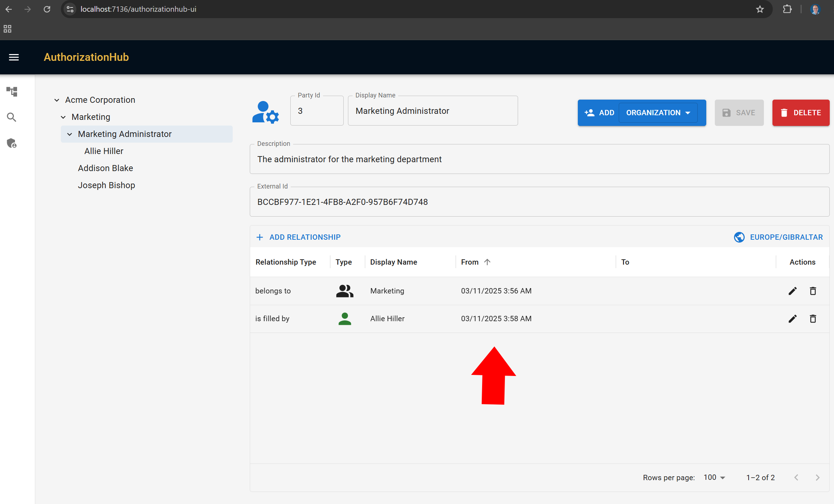Click into the External Id field
Viewport: 834px width, 504px height.
pos(539,202)
